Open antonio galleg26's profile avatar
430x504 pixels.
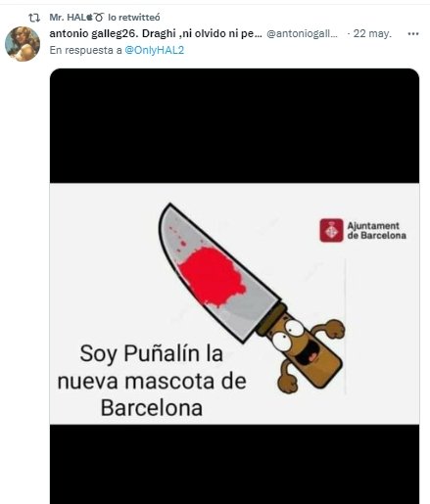(x=23, y=44)
